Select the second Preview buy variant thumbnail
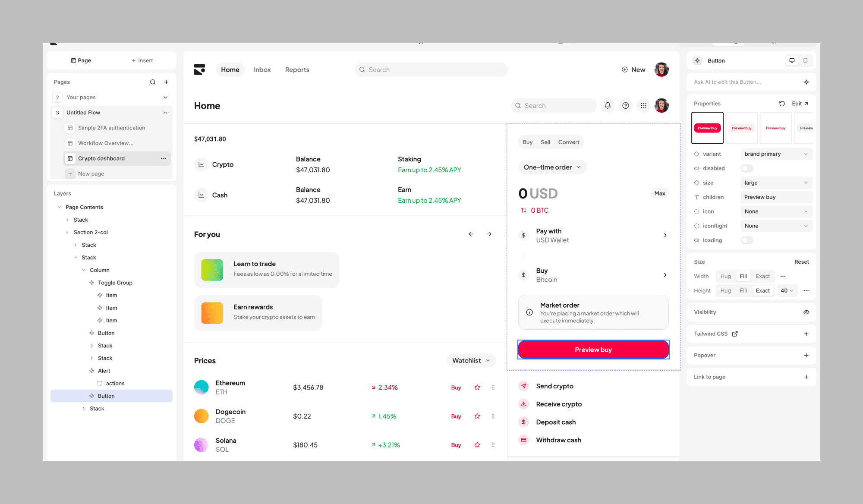 click(x=741, y=128)
